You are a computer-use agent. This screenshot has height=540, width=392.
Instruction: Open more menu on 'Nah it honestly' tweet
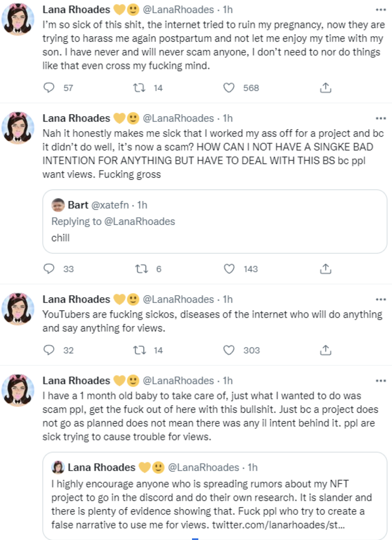[381, 118]
